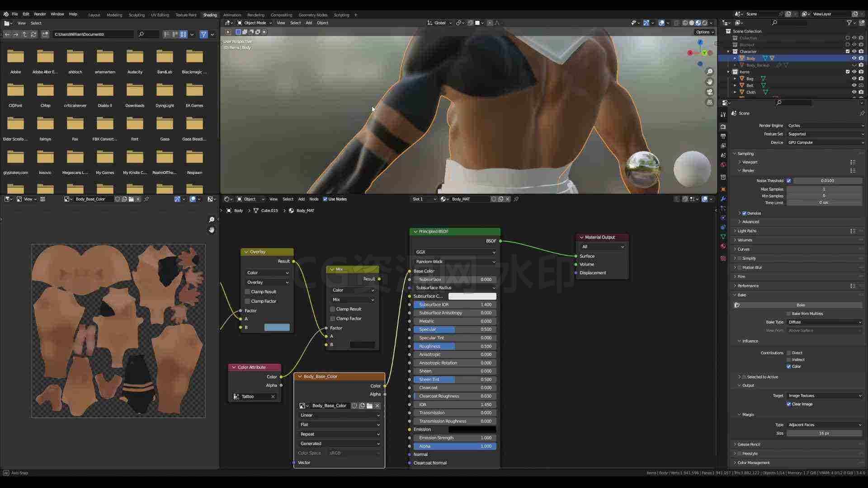The height and width of the screenshot is (488, 868).
Task: Refresh the file browser listing
Action: pos(33,34)
